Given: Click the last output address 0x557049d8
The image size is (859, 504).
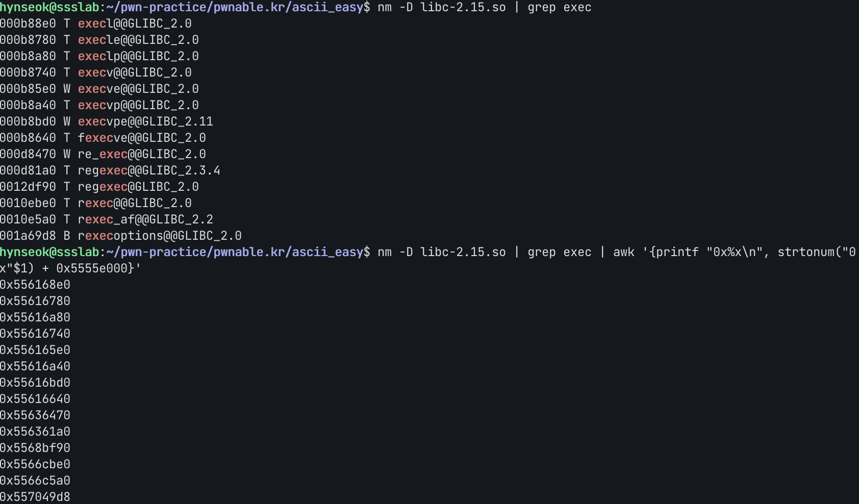Looking at the screenshot, I should [35, 497].
